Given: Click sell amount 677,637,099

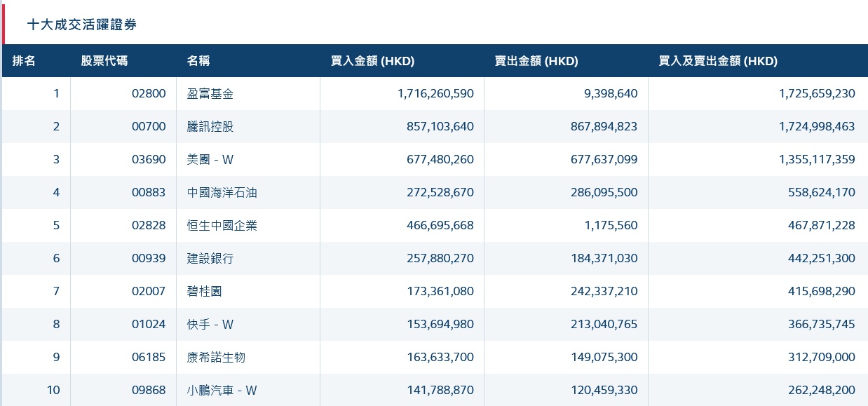Looking at the screenshot, I should pyautogui.click(x=604, y=159).
